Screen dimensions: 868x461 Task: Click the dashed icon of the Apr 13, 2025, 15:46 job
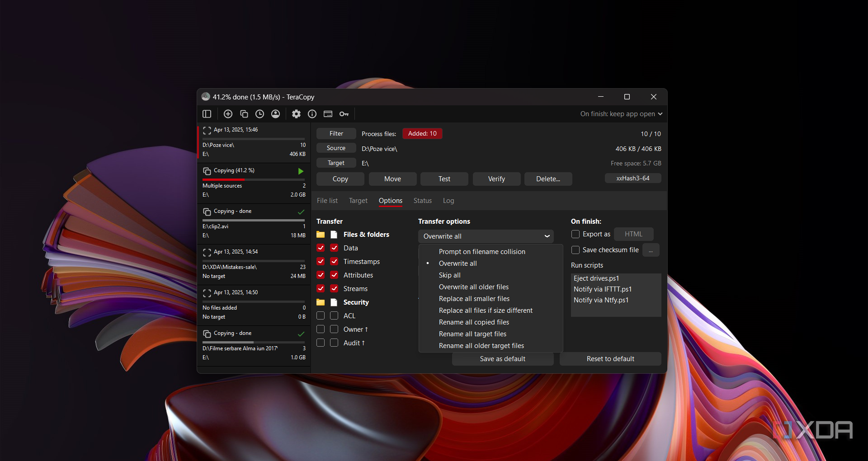pyautogui.click(x=207, y=131)
